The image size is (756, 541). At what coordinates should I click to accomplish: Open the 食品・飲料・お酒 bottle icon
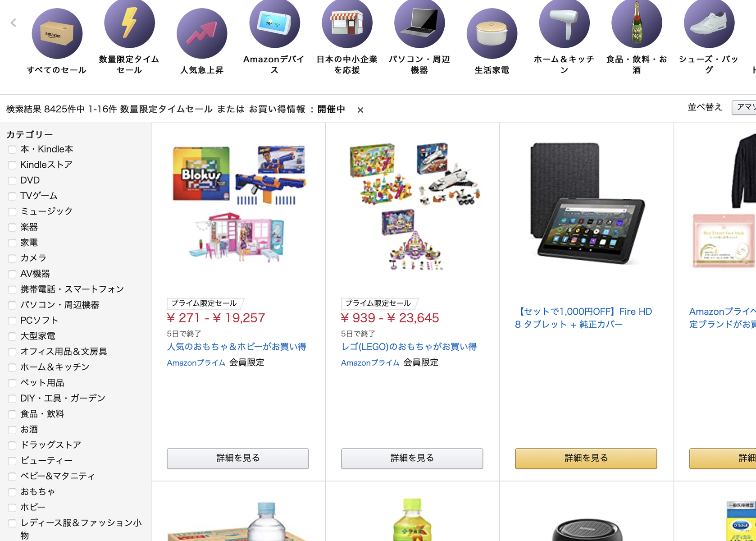click(x=637, y=23)
